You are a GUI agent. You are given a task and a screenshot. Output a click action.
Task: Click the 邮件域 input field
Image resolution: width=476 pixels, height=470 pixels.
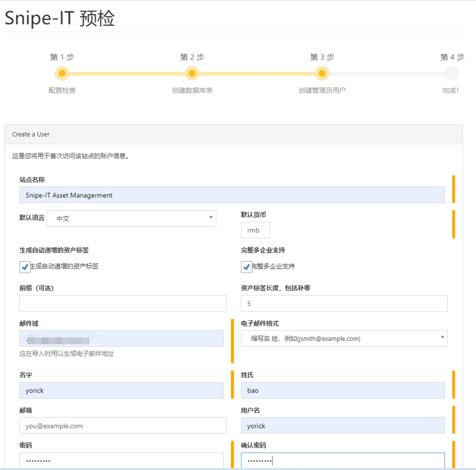tap(122, 339)
